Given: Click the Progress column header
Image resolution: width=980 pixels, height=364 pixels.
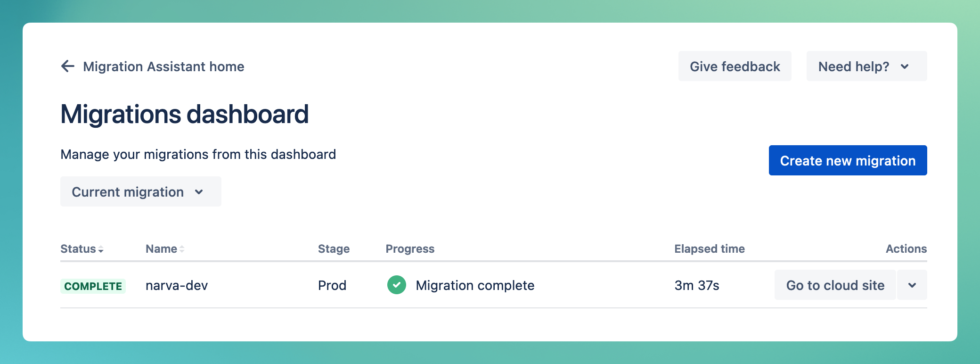Looking at the screenshot, I should click(410, 249).
